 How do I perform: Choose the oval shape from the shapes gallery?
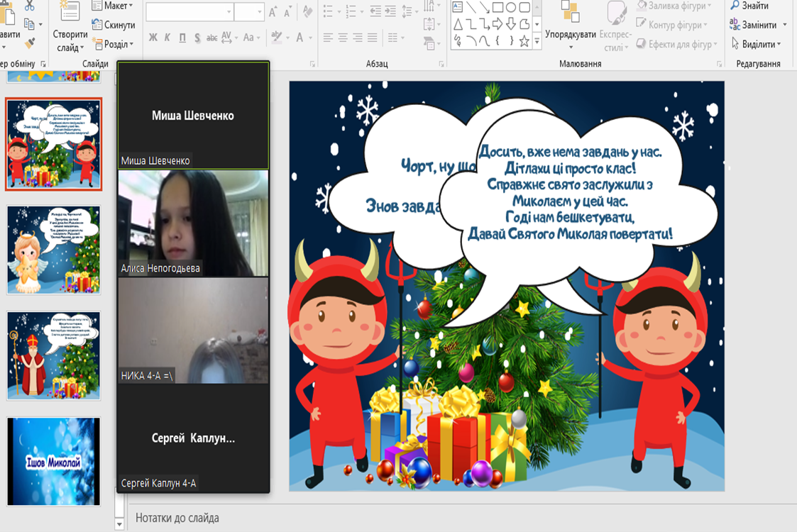512,7
